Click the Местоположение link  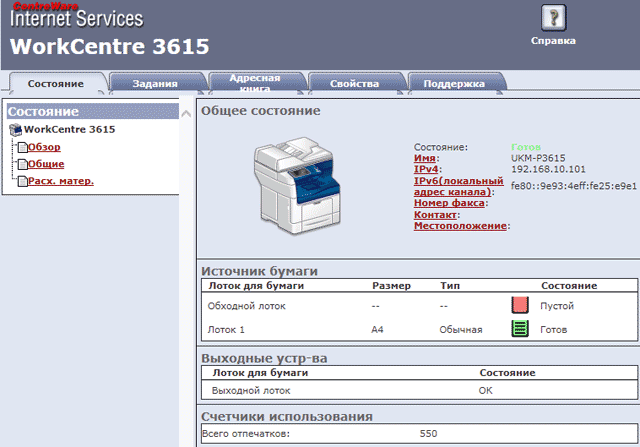coord(460,226)
